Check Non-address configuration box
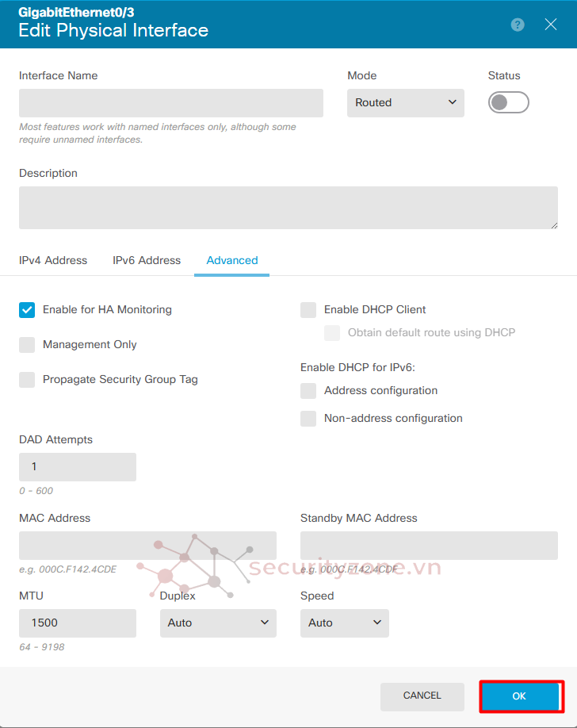 point(308,419)
